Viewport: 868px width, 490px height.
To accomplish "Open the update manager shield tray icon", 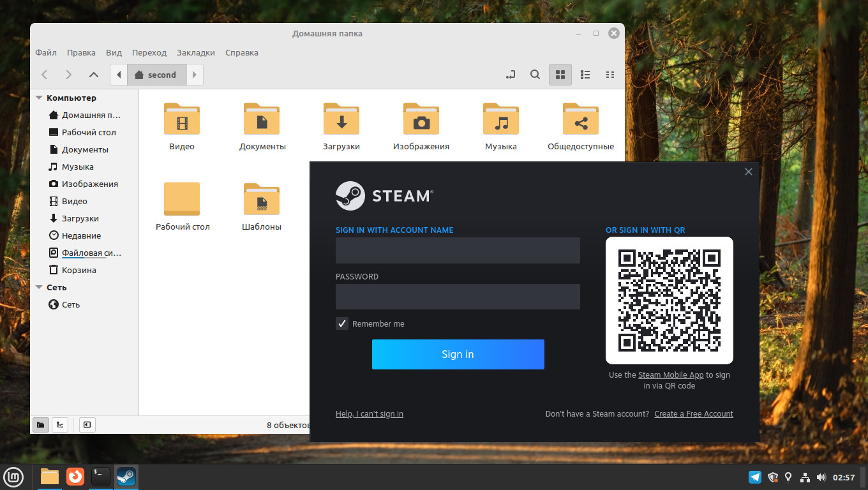I will (x=772, y=477).
